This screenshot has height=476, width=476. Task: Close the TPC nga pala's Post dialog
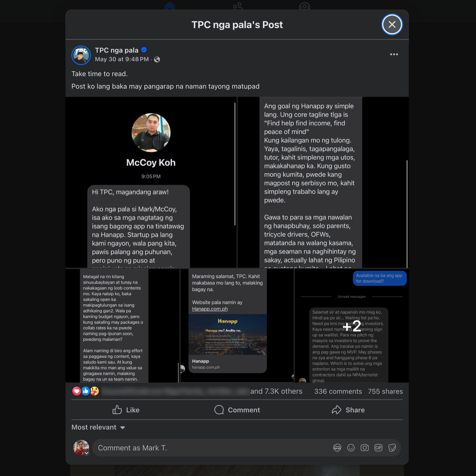(x=392, y=24)
